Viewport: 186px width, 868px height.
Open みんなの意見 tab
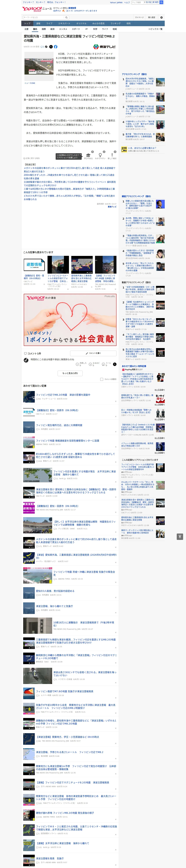click(98, 24)
